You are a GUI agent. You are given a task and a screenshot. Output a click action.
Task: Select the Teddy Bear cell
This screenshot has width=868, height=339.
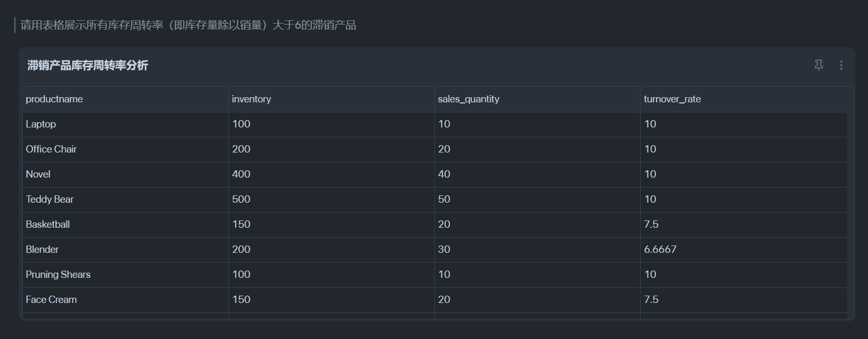pos(125,199)
